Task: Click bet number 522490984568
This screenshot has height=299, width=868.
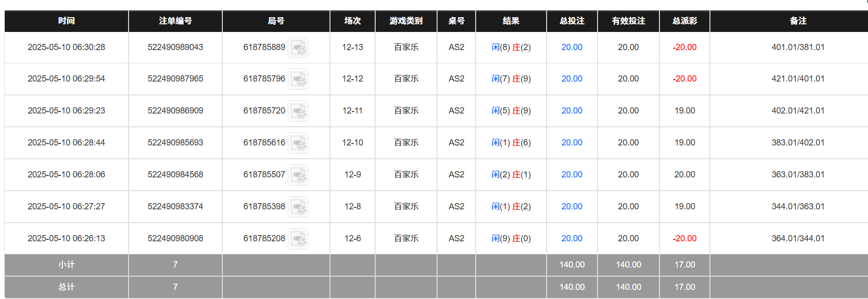Action: coord(175,175)
